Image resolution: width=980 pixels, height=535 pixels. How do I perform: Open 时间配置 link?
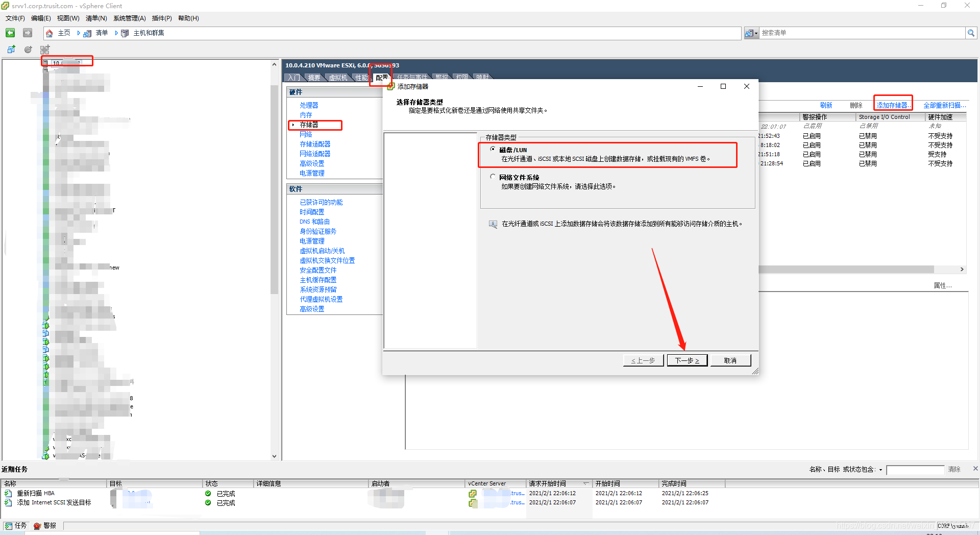[x=312, y=212]
